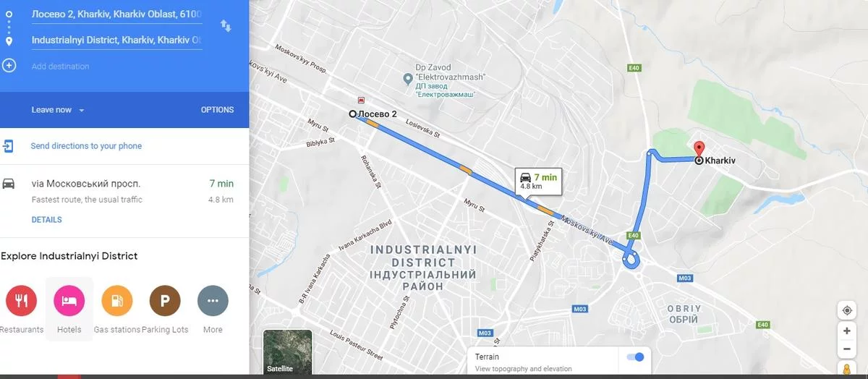Viewport: 868px width, 379px height.
Task: Click the red destination pin at Kharkiv
Action: [699, 149]
